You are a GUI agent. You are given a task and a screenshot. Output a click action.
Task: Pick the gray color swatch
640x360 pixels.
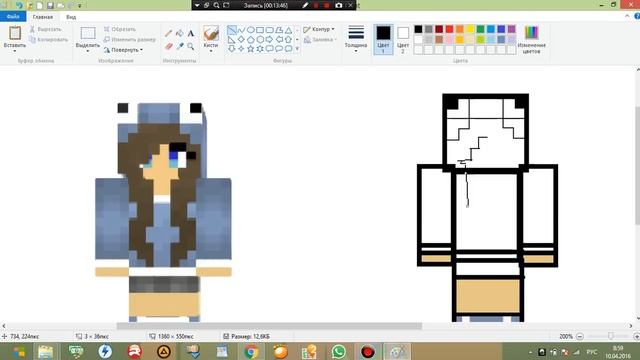[428, 29]
